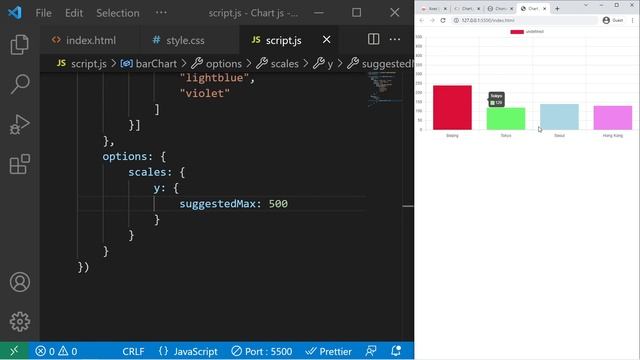Split the editor to the right

coord(373,39)
